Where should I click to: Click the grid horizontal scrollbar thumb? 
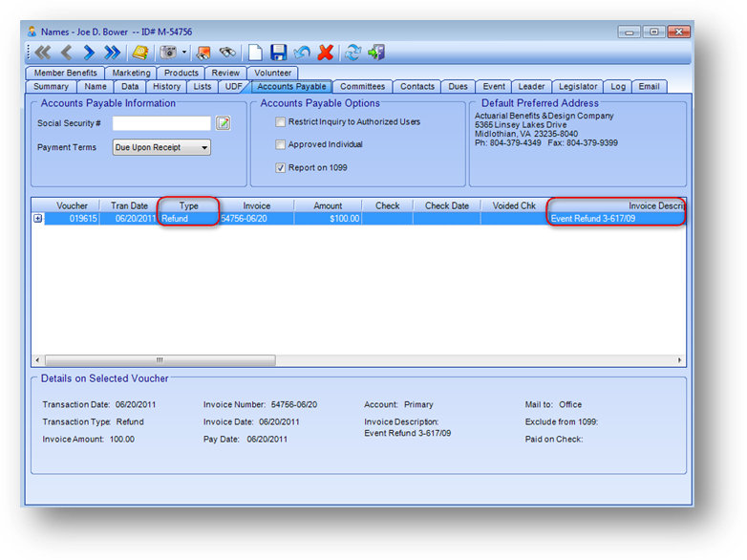160,360
